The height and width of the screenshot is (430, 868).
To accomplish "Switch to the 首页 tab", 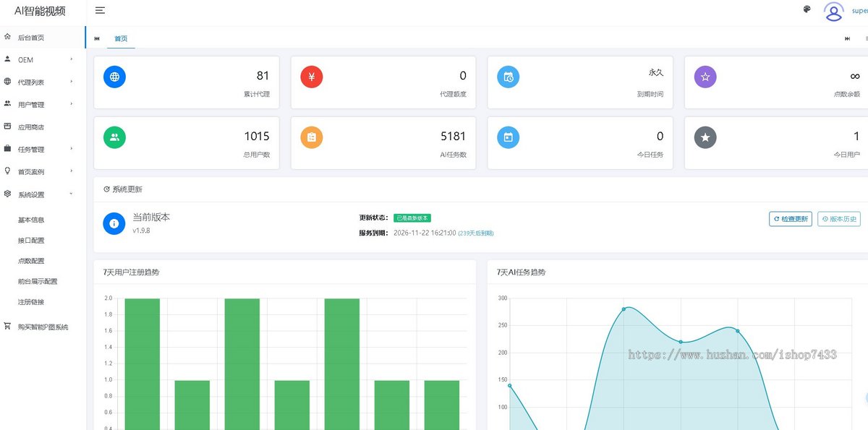I will tap(121, 38).
